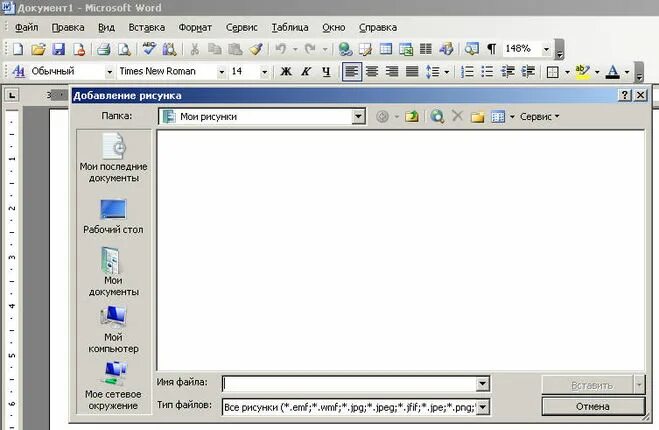Expand the Тип файлов dropdown arrow
This screenshot has width=659, height=430.
[x=482, y=407]
